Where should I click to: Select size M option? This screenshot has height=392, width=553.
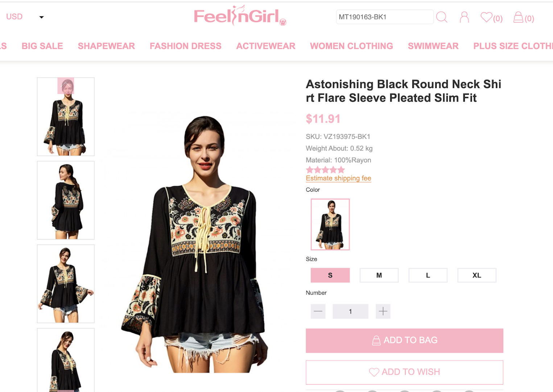tap(379, 275)
